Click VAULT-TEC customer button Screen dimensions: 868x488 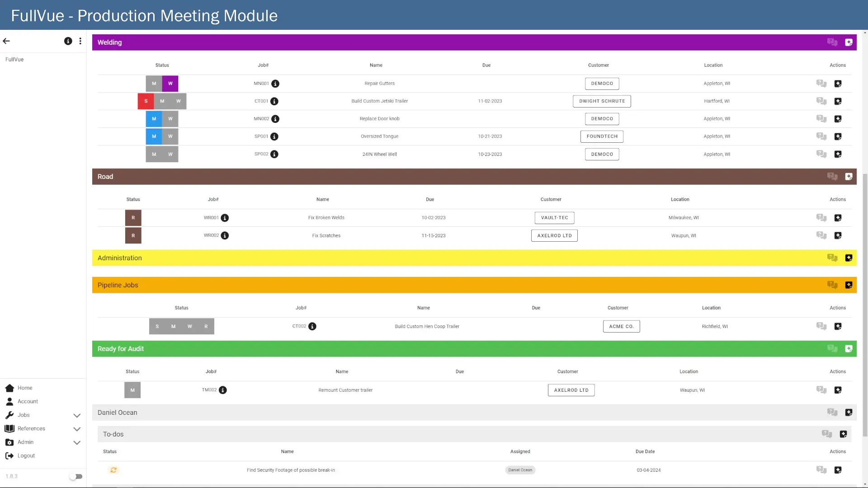coord(554,218)
